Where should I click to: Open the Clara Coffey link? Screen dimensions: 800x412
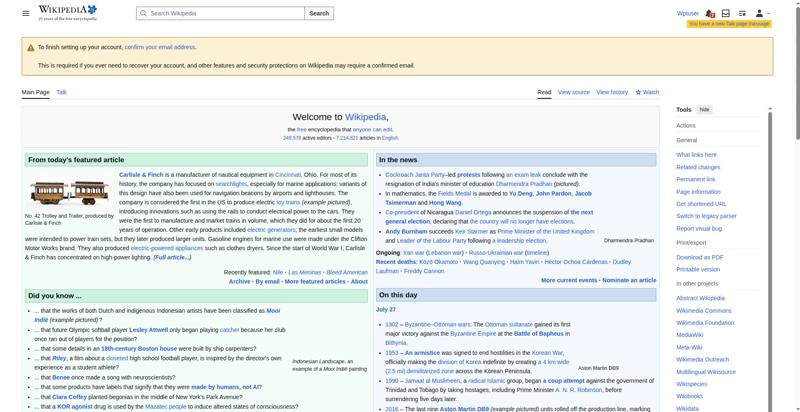[x=69, y=397]
